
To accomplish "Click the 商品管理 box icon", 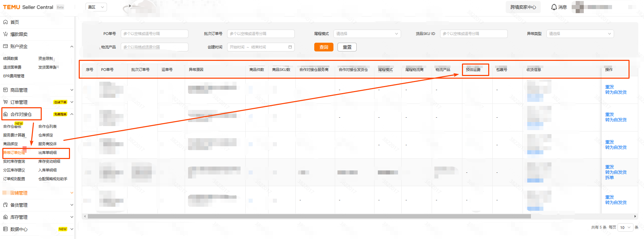I will 5,90.
